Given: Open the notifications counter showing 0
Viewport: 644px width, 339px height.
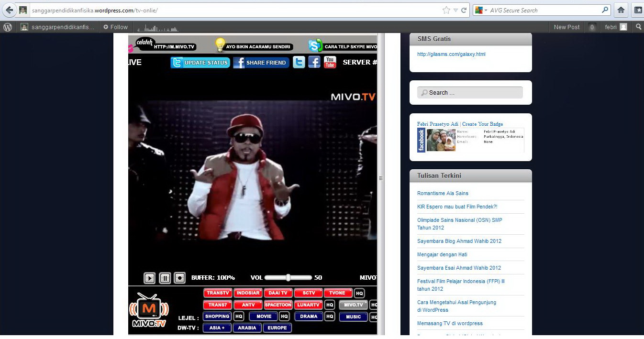Looking at the screenshot, I should coord(592,27).
